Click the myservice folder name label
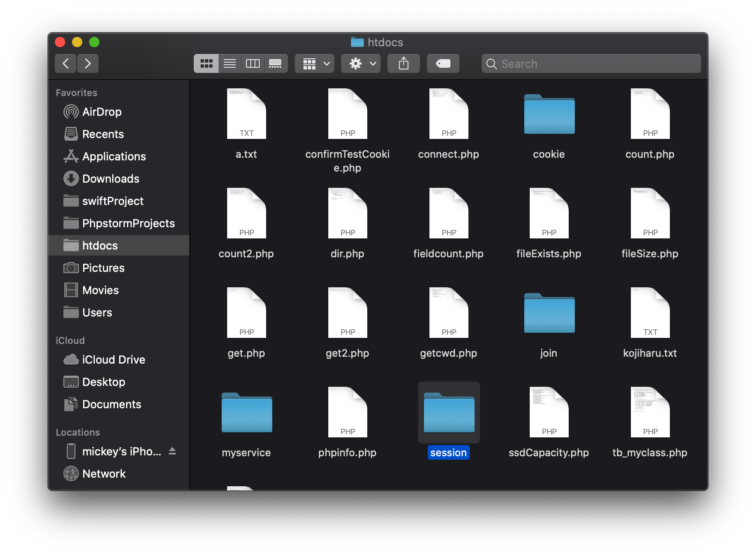This screenshot has width=756, height=554. point(246,452)
